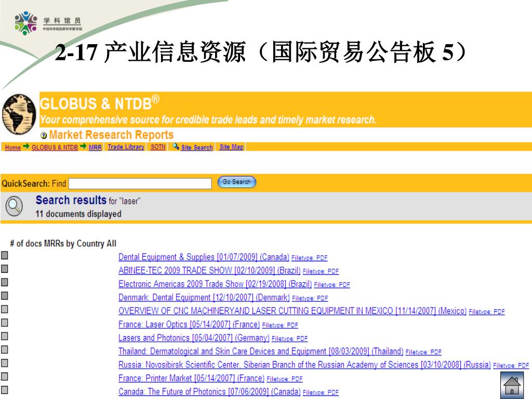Check the box for France Printer Market row
Image resolution: width=532 pixels, height=399 pixels.
4,376
